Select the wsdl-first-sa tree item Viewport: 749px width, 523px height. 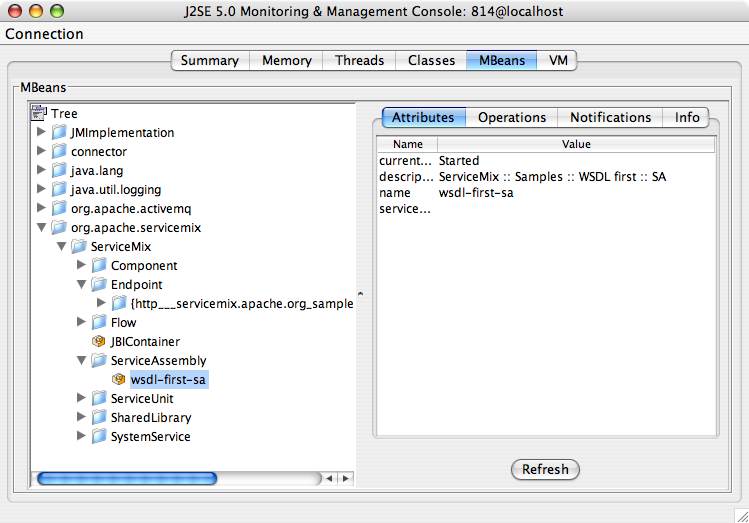click(x=168, y=380)
